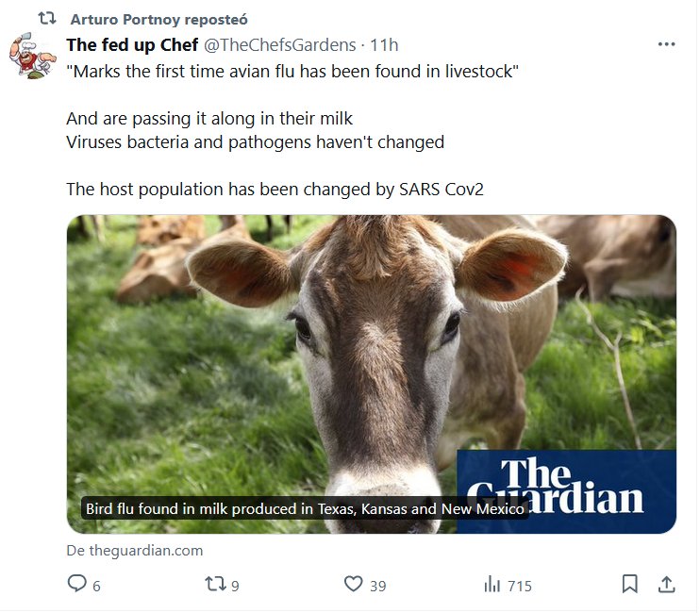Screen dimensions: 700x613
Task: Open the Guardian cow article image
Action: (x=371, y=358)
